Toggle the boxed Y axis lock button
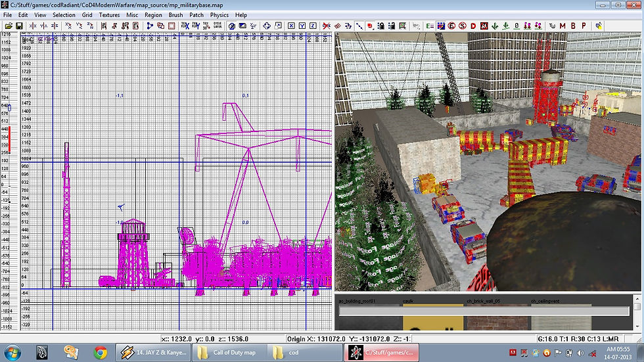The height and width of the screenshot is (362, 644). click(x=302, y=26)
